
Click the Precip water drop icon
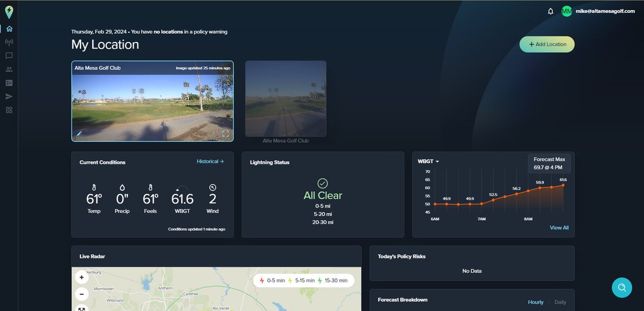[x=122, y=187]
